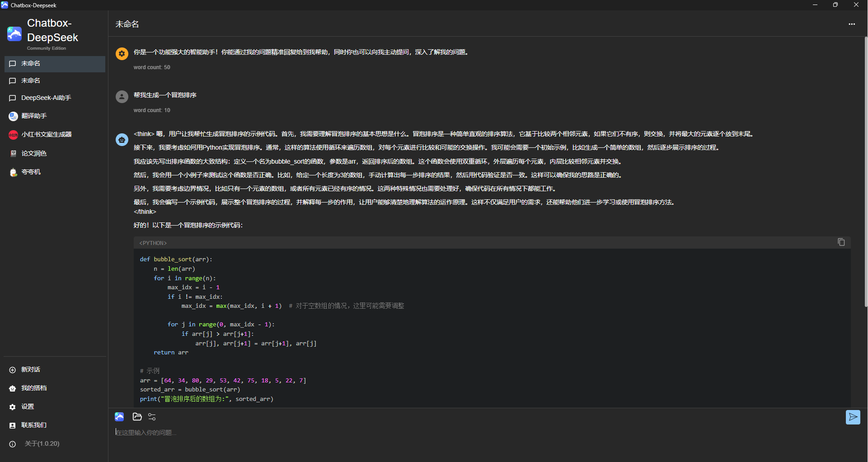Viewport: 868px width, 462px height.
Task: Click the system prompt gear avatar
Action: click(122, 54)
